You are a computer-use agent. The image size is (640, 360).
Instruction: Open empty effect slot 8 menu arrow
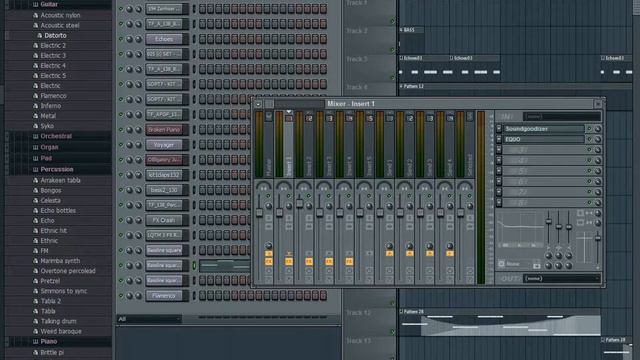pos(499,202)
